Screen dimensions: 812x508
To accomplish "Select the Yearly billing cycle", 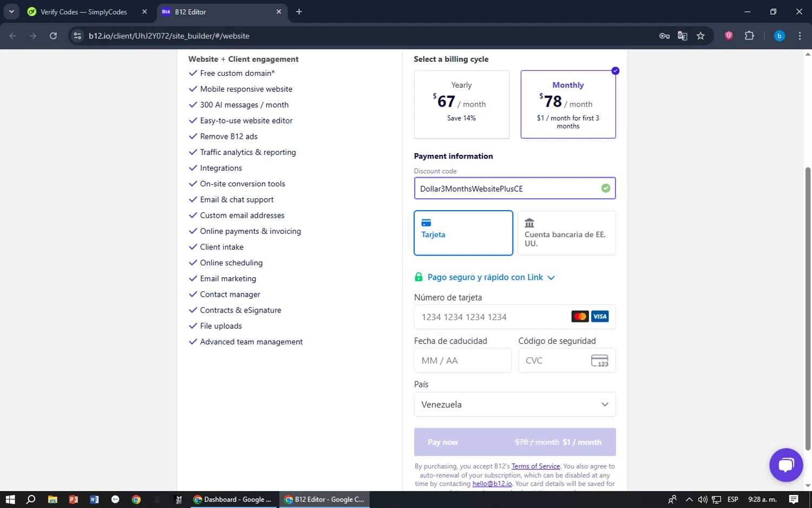I will pyautogui.click(x=462, y=104).
